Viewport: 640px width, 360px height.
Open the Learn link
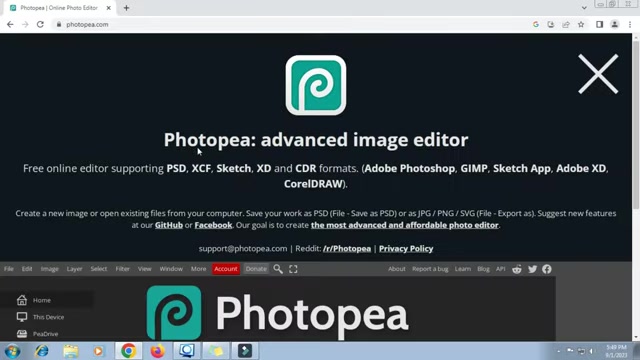coord(462,269)
